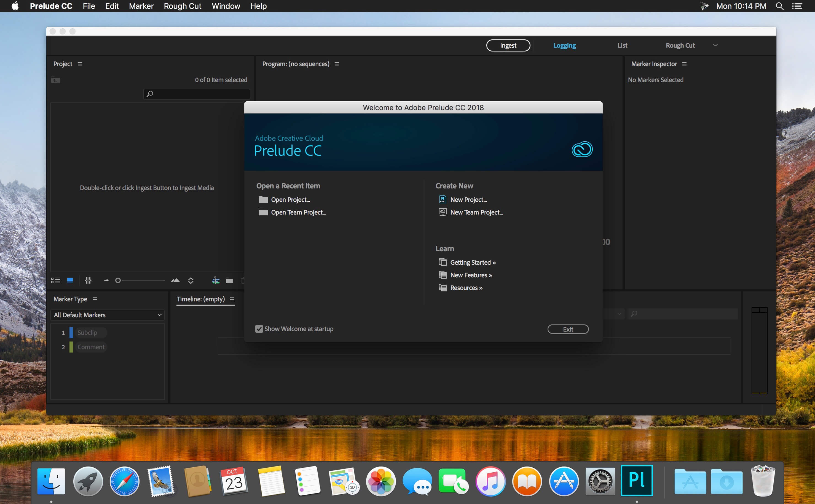Screen dimensions: 815x504
Task: Uncheck Show Welcome at startup
Action: [x=259, y=329]
